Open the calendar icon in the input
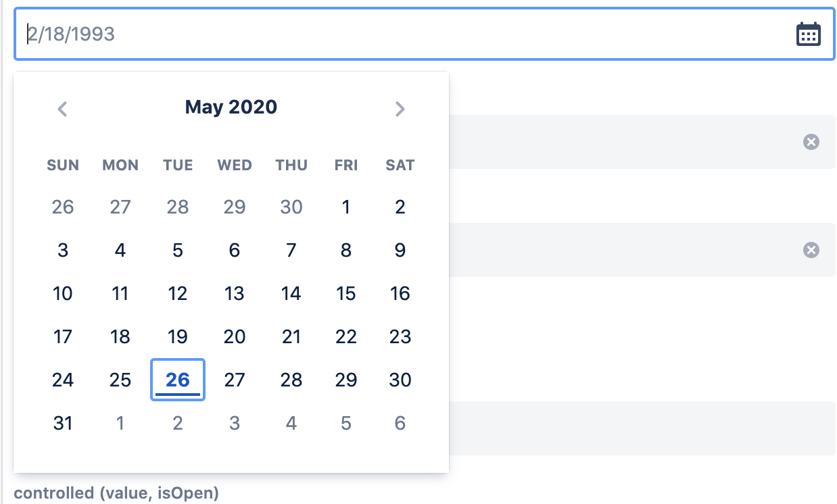 tap(809, 34)
